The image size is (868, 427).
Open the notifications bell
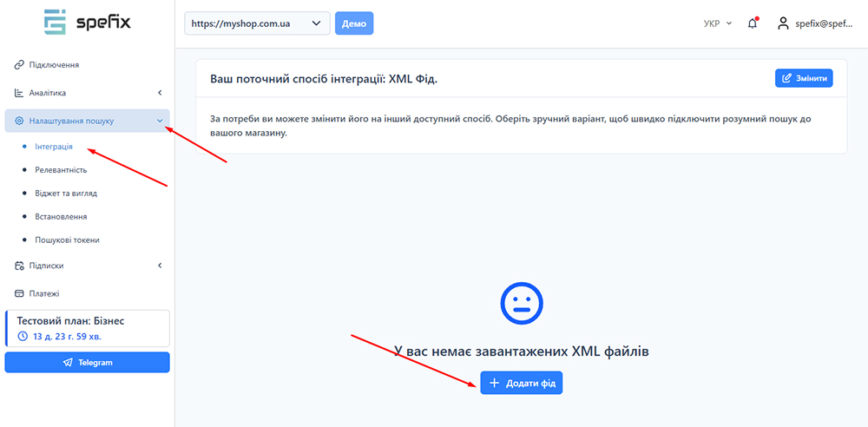752,23
